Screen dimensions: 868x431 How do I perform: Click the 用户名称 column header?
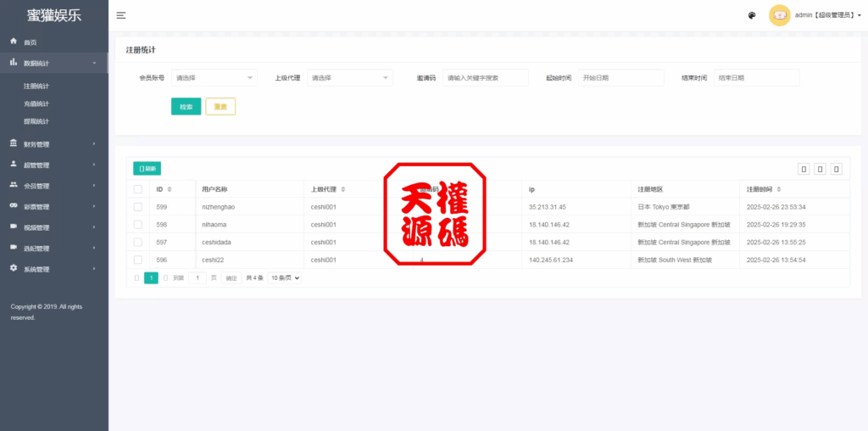214,189
